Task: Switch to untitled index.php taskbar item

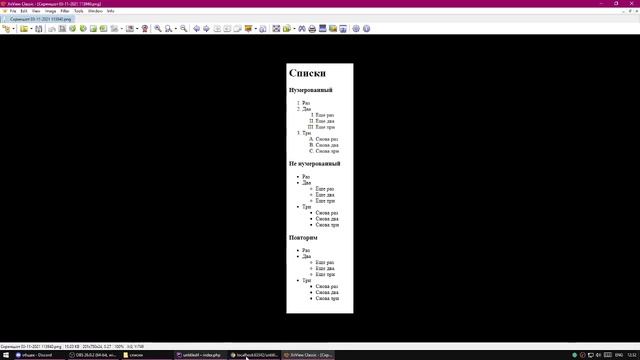Action: 200,355
